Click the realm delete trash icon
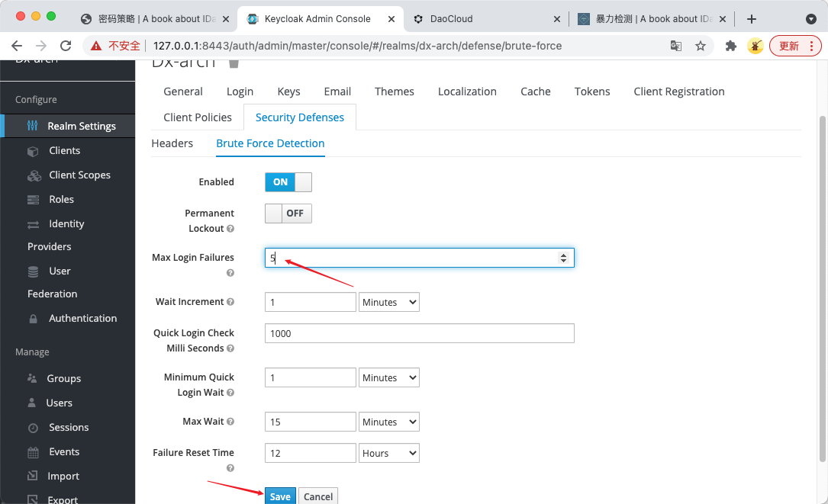 (x=234, y=63)
